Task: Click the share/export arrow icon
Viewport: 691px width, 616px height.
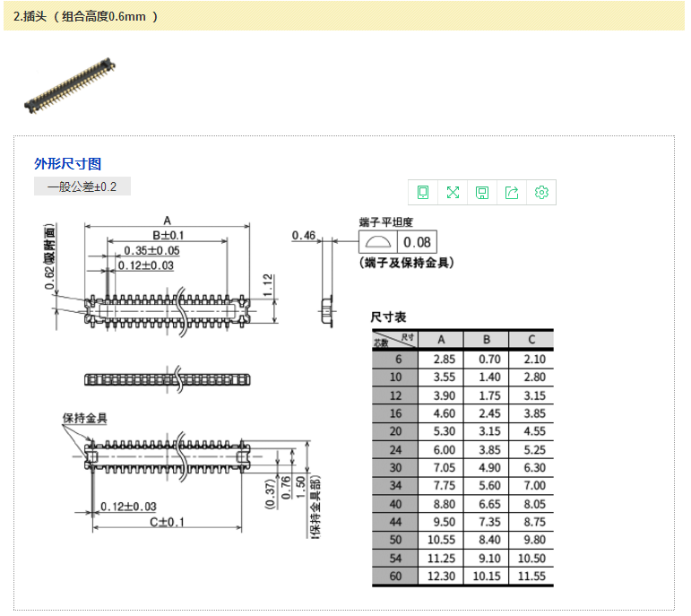Action: (512, 192)
